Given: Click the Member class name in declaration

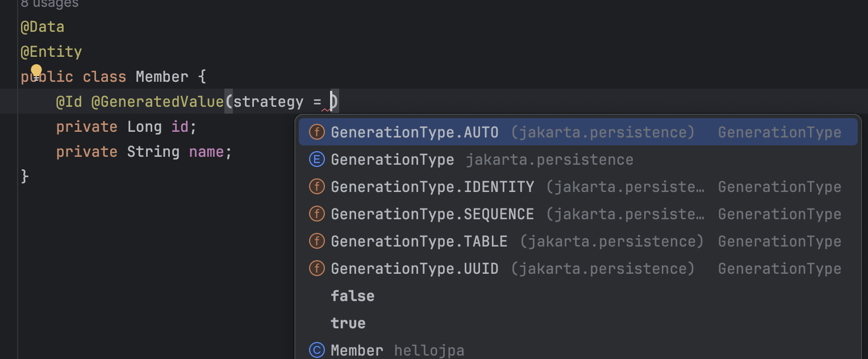Looking at the screenshot, I should click(x=162, y=77).
